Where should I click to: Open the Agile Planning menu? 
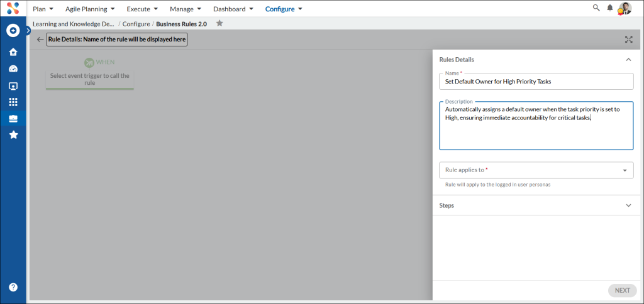(x=90, y=9)
